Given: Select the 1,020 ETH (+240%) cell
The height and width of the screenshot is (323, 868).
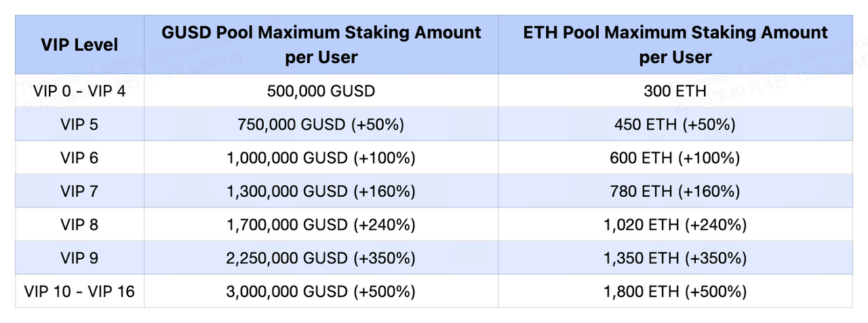Looking at the screenshot, I should tap(675, 225).
